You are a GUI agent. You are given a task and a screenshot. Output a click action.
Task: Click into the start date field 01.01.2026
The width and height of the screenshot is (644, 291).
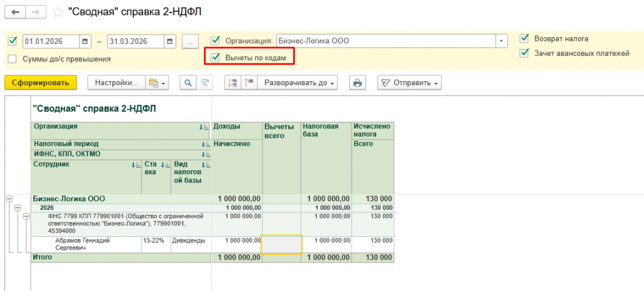pos(52,41)
